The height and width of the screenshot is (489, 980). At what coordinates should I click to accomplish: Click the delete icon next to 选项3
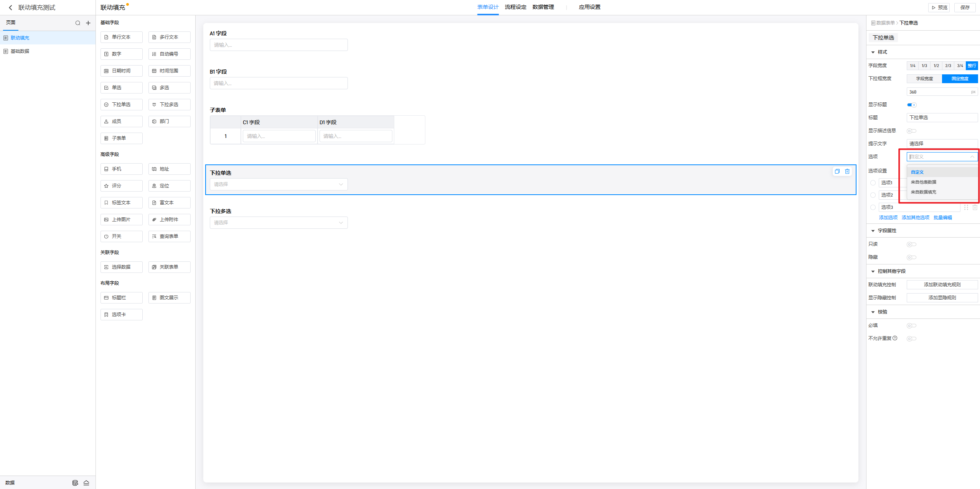[975, 207]
